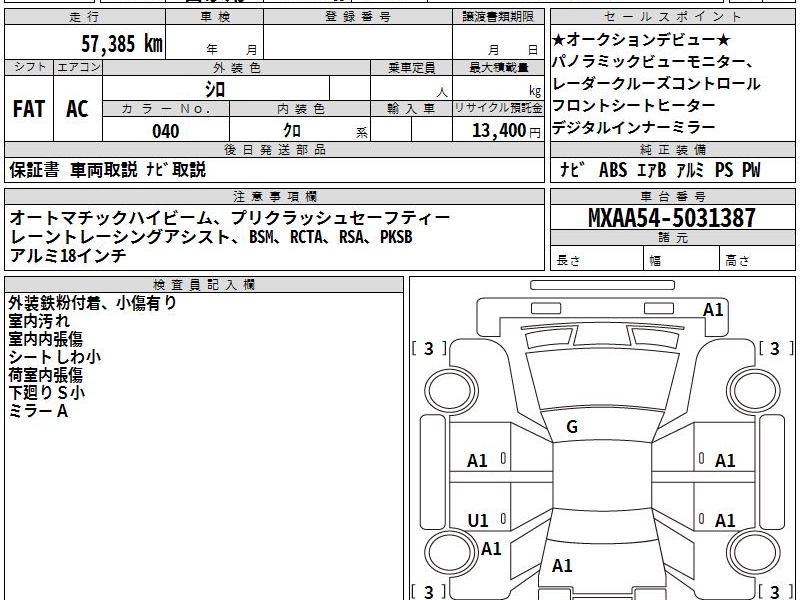
Task: Select the 車台番号 header
Action: [673, 196]
